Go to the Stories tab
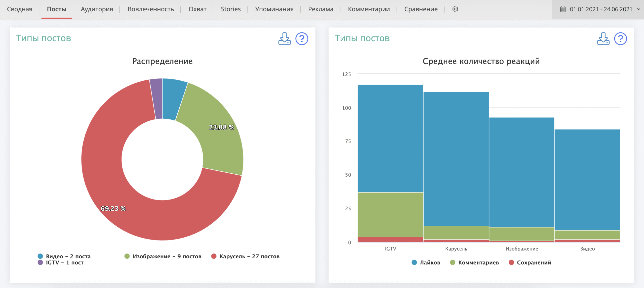The width and height of the screenshot is (644, 288). pyautogui.click(x=231, y=9)
